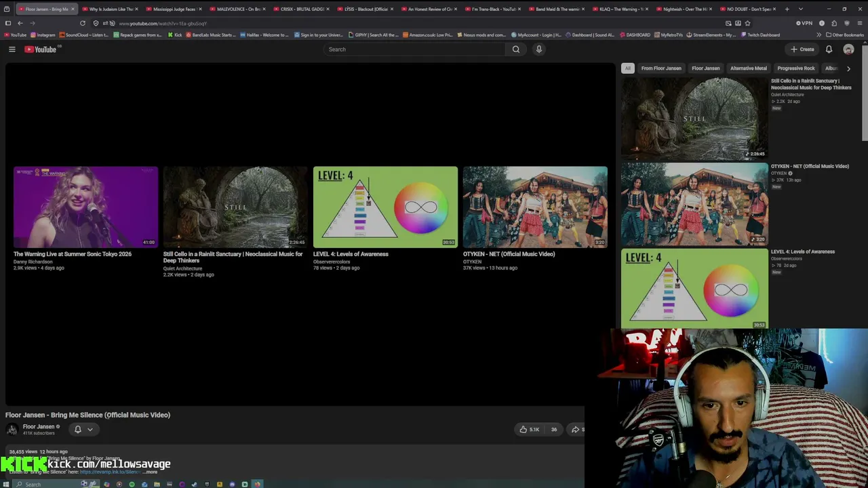The height and width of the screenshot is (488, 868).
Task: Start voice search with the microphone icon
Action: [539, 49]
